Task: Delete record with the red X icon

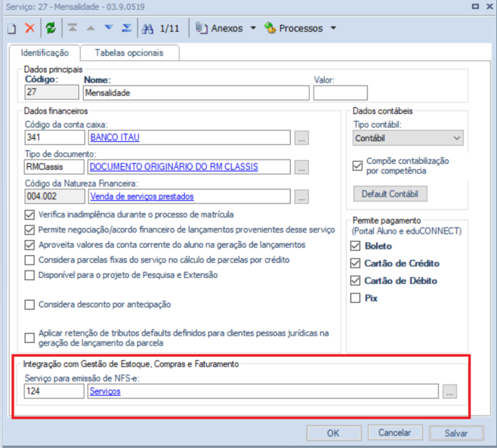Action: pos(29,28)
